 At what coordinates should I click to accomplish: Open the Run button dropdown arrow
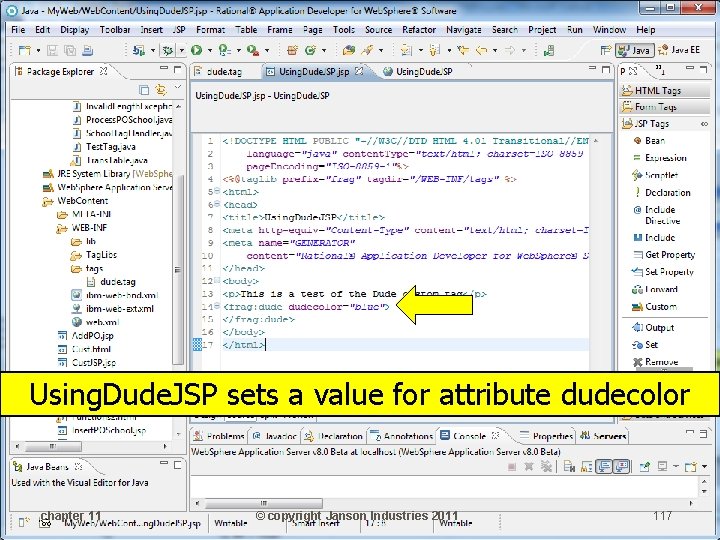click(210, 50)
